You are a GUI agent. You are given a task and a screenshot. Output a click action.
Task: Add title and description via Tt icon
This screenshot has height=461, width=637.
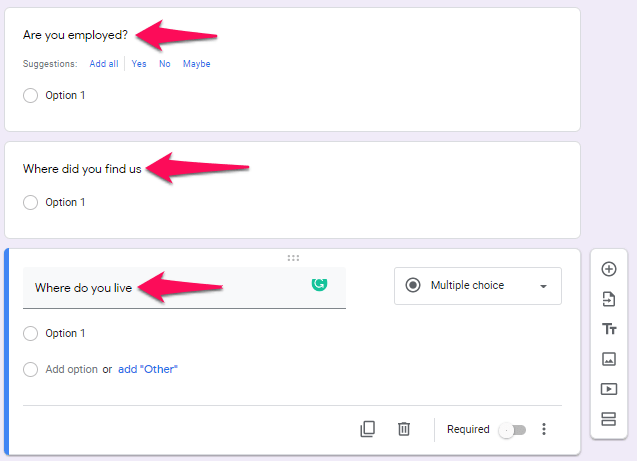608,329
